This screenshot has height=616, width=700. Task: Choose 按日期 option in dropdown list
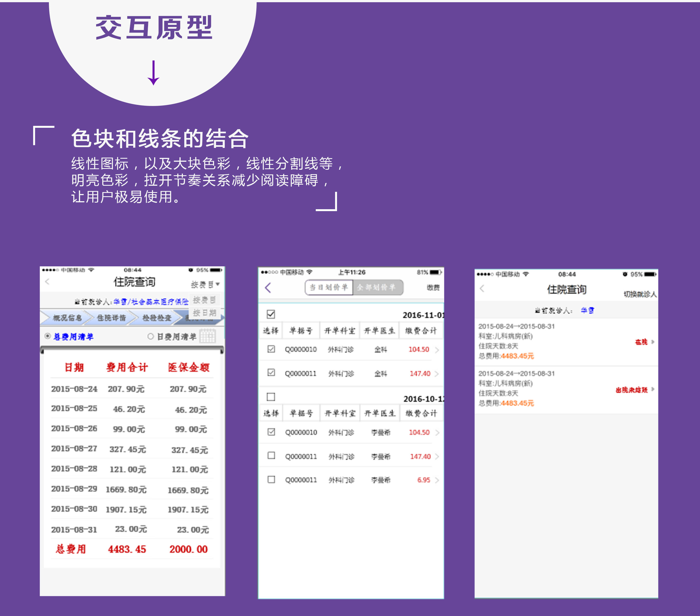click(204, 313)
